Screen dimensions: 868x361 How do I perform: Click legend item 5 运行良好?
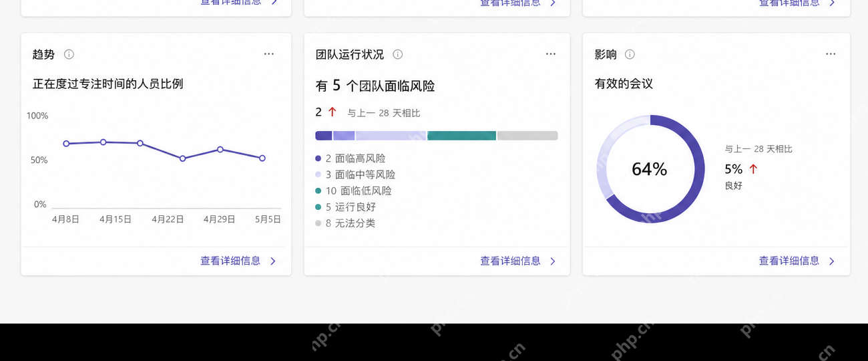[346, 207]
